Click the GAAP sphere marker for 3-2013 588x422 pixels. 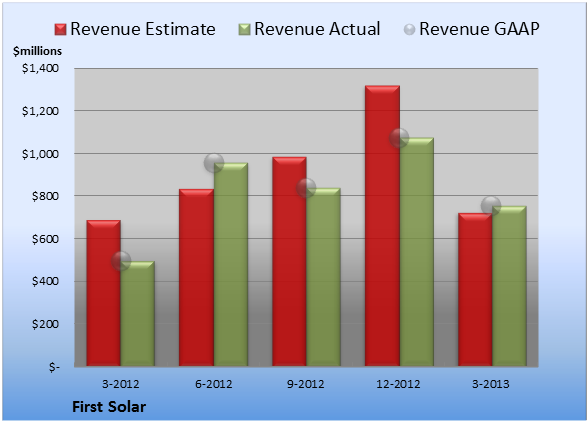(x=491, y=206)
